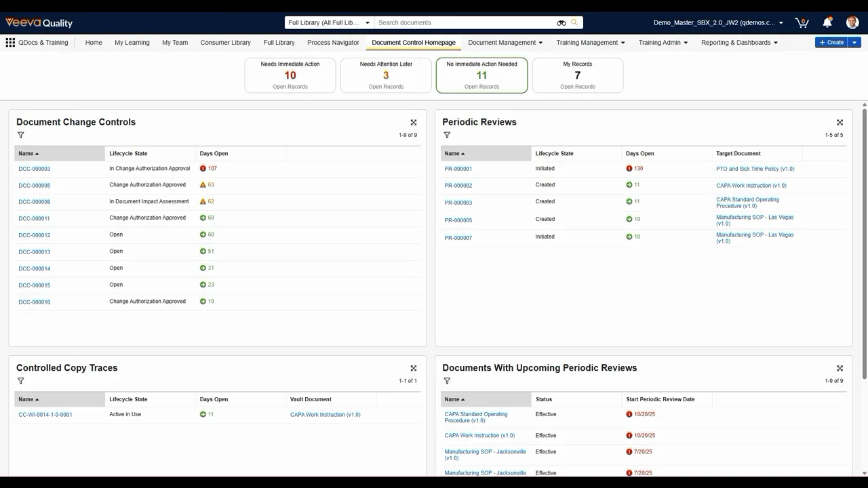Open the shopping cart icon
This screenshot has height=488, width=868.
point(802,22)
